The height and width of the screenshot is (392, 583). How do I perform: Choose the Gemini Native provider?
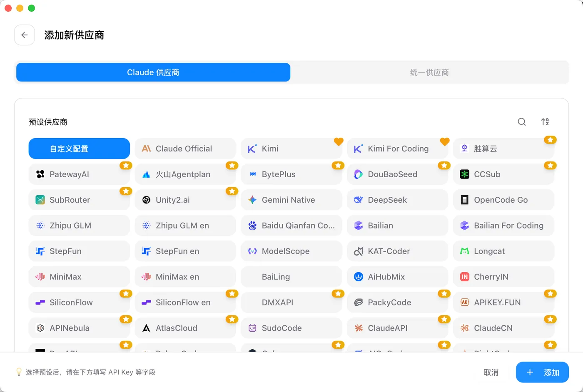pos(291,200)
